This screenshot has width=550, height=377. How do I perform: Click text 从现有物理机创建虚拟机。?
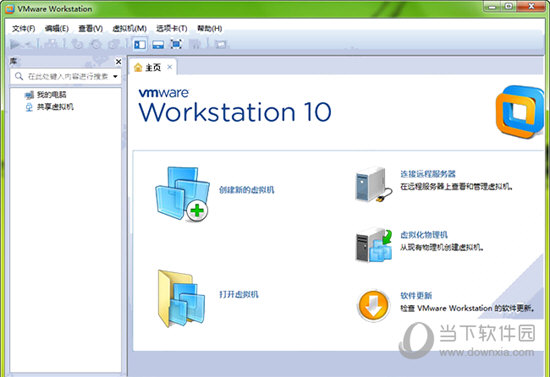tap(442, 247)
